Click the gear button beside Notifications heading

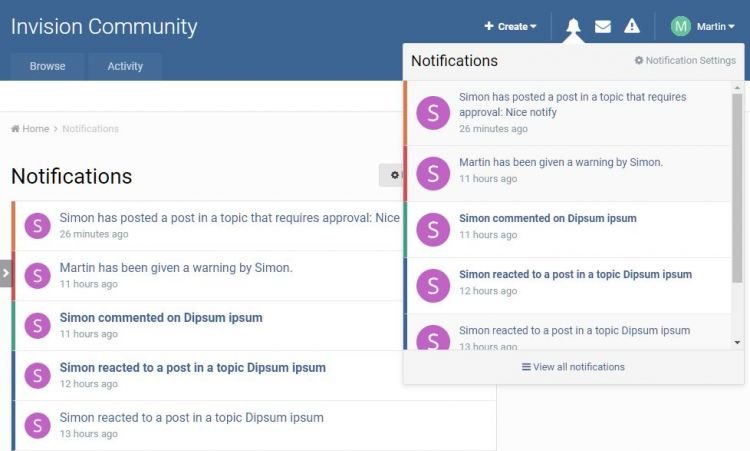pyautogui.click(x=391, y=175)
